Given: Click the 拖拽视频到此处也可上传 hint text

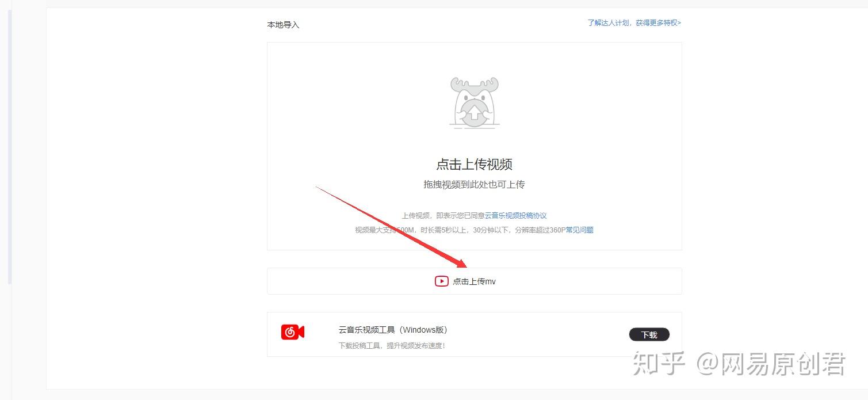Looking at the screenshot, I should pyautogui.click(x=474, y=185).
